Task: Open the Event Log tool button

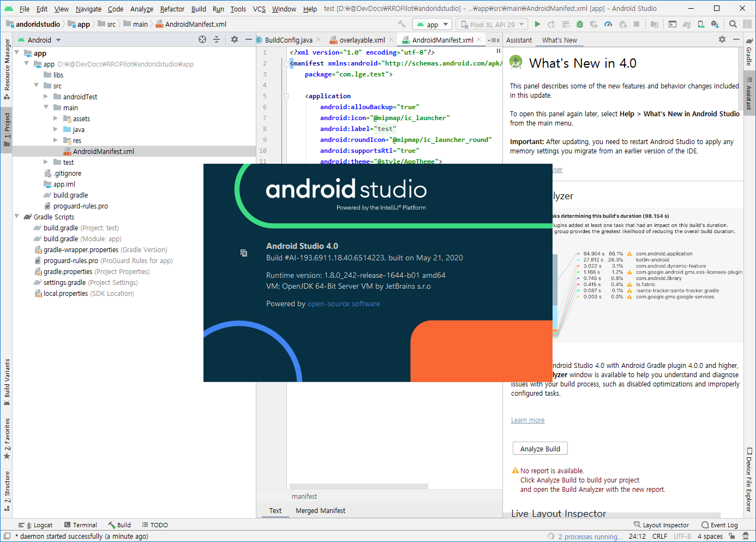Action: (x=719, y=525)
